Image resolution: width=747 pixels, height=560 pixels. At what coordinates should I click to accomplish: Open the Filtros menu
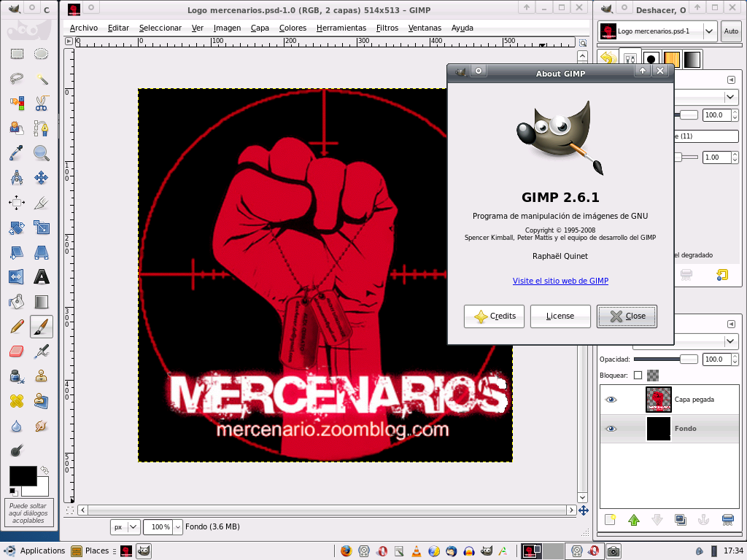tap(387, 28)
